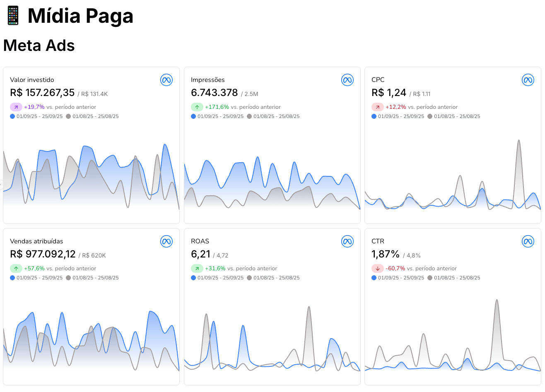Click the Vendas atribuídas card title
Image resolution: width=545 pixels, height=392 pixels.
[36, 241]
